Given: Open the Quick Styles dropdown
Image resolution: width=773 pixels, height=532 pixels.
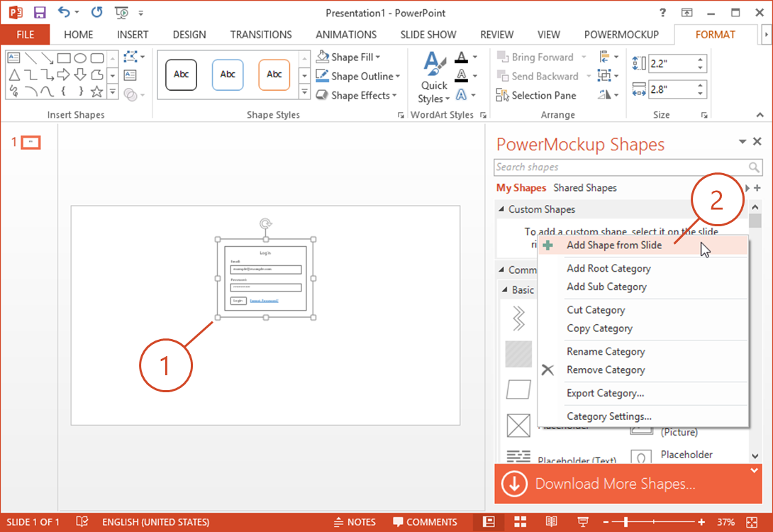Looking at the screenshot, I should [434, 78].
